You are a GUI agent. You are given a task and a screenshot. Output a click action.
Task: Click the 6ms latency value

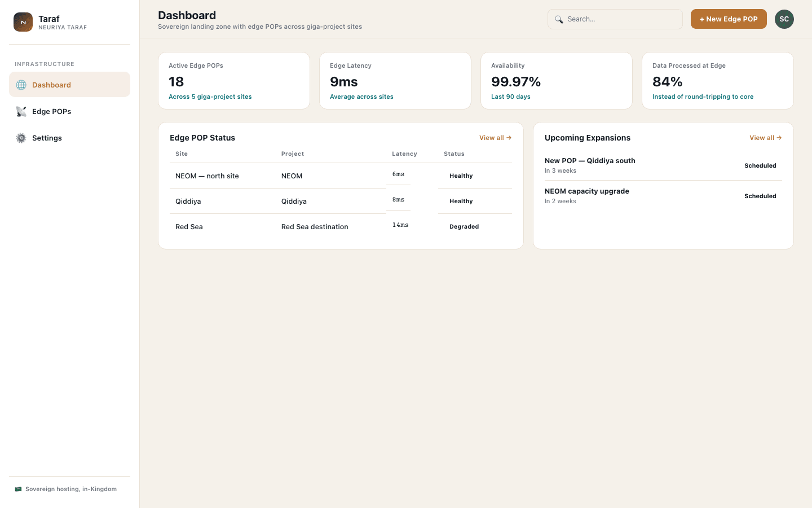398,174
